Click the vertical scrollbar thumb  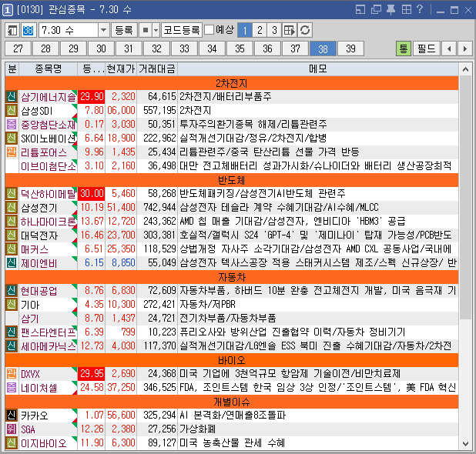coord(465,197)
